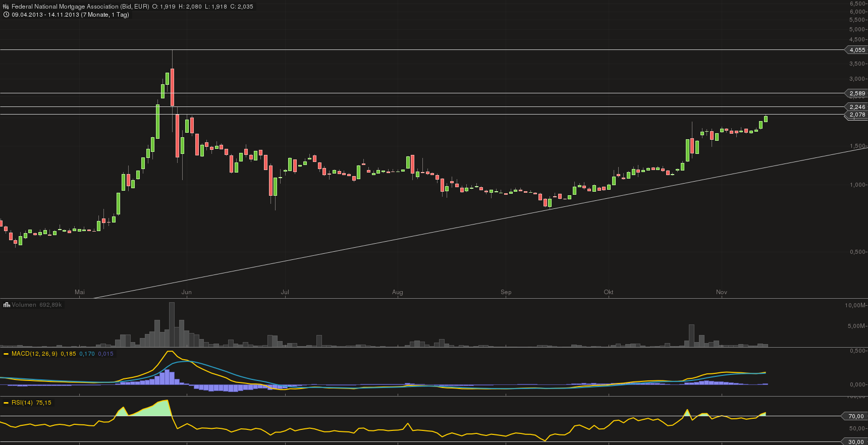Image resolution: width=868 pixels, height=445 pixels.
Task: Click the MACD(12, 26, 9) indicator label
Action: [34, 354]
